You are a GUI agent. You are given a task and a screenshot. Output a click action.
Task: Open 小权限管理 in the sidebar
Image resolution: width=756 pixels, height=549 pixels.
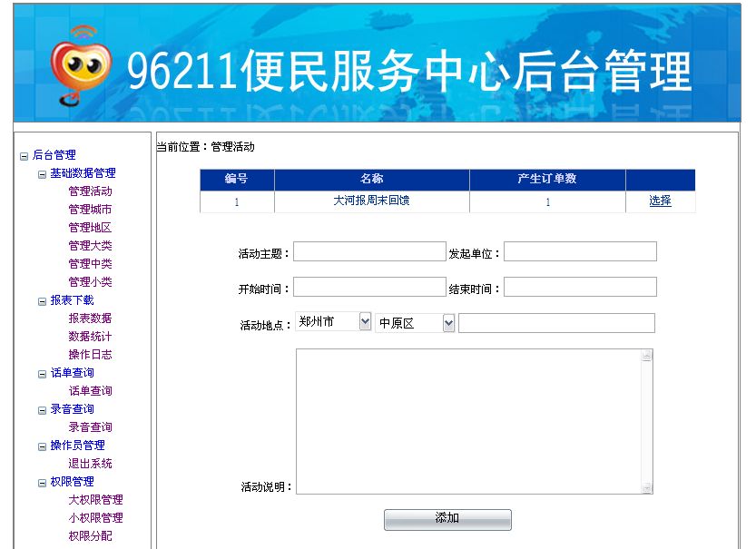click(95, 517)
